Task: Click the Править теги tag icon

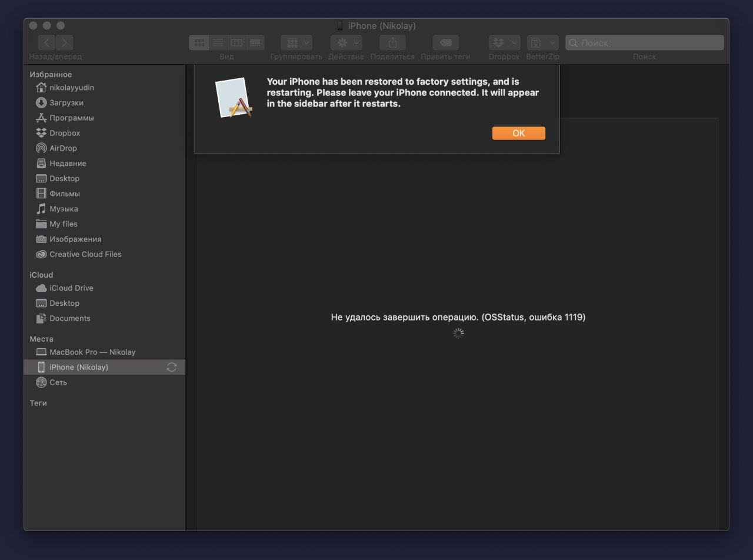Action: tap(445, 42)
